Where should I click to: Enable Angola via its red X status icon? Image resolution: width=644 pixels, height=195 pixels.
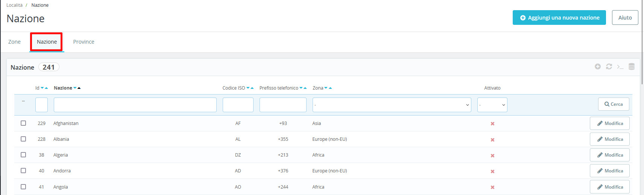(492, 187)
